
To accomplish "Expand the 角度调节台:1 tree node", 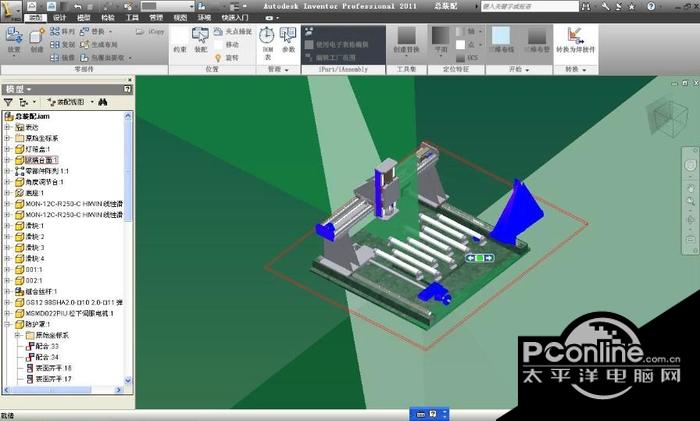I will (x=7, y=182).
